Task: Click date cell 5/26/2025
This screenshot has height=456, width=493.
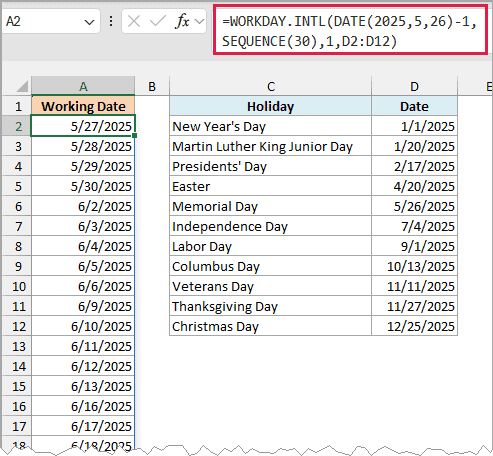Action: click(x=414, y=206)
